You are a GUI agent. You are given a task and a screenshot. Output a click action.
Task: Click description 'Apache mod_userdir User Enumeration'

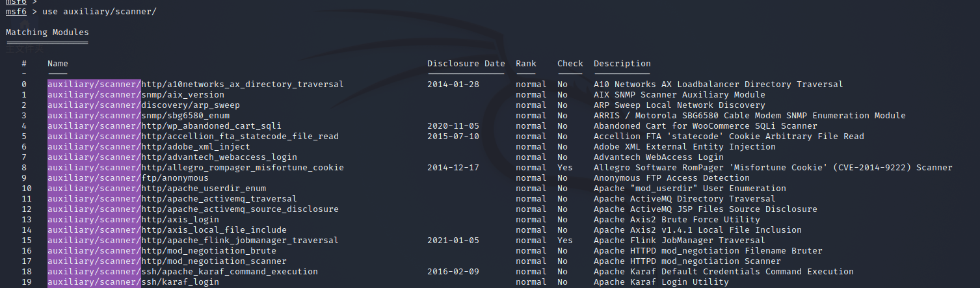[690, 189]
